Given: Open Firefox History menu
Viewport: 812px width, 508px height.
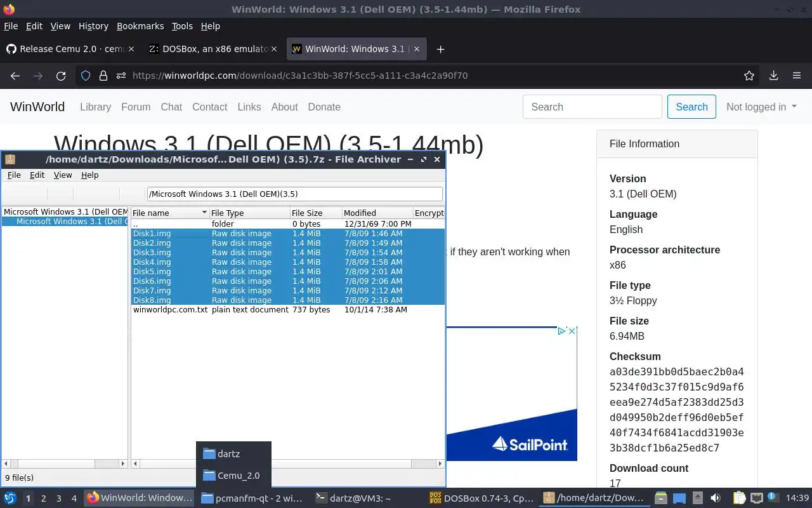Looking at the screenshot, I should pyautogui.click(x=93, y=26).
